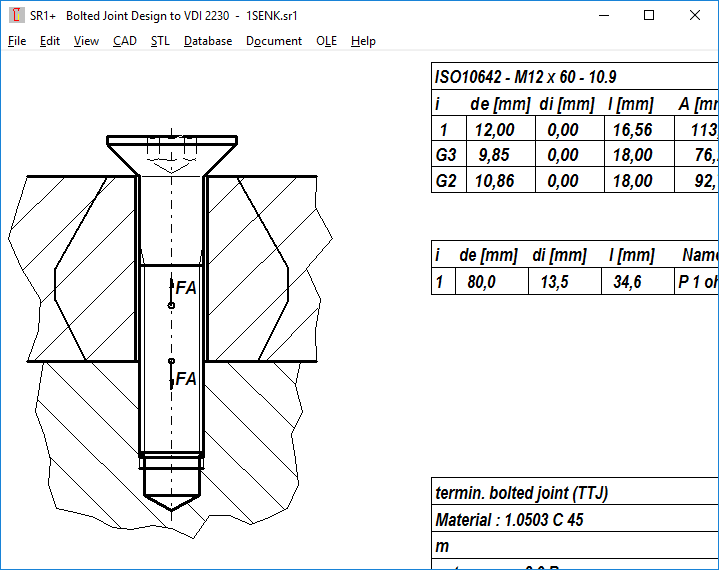719x570 pixels.
Task: Open the Help menu
Action: (x=363, y=41)
